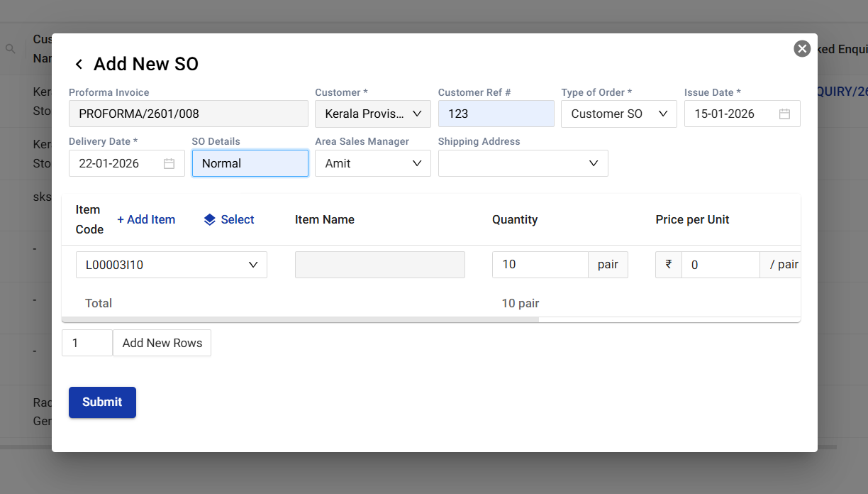Click the rupee symbol in Price per Unit
The image size is (868, 494).
coord(668,265)
